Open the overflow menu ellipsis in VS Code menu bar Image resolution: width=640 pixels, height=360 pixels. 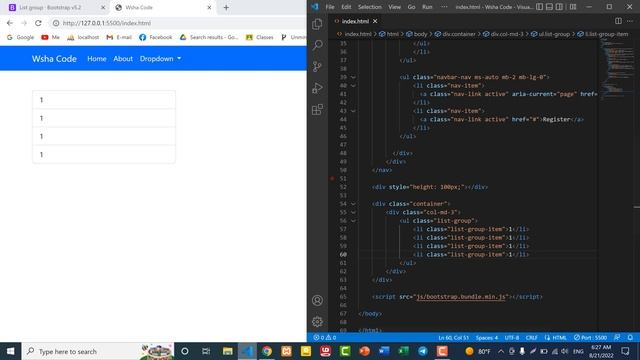click(444, 7)
